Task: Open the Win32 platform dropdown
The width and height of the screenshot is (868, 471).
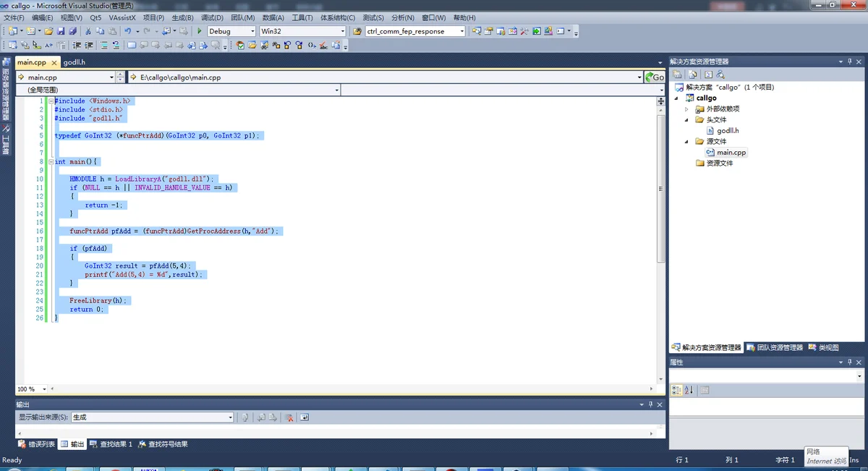Action: point(302,31)
